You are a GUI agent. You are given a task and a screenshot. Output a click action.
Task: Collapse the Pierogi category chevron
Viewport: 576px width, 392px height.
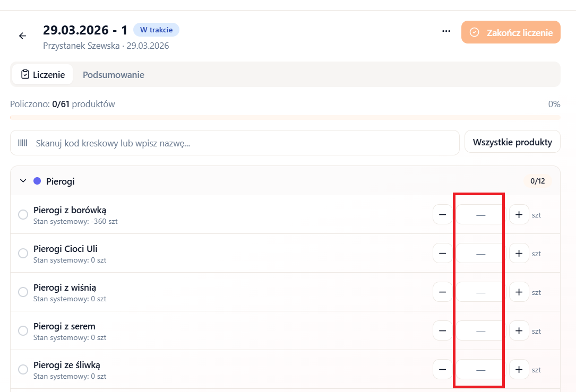tap(23, 180)
